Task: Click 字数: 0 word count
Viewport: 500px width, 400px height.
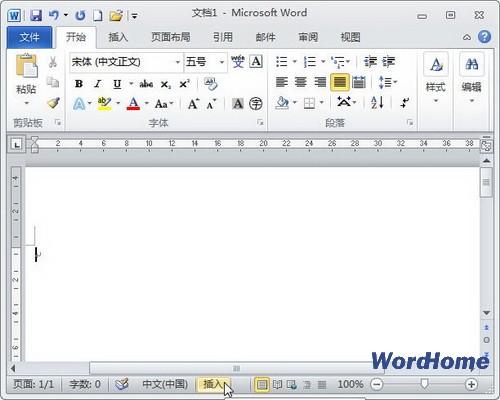Action: pos(85,384)
